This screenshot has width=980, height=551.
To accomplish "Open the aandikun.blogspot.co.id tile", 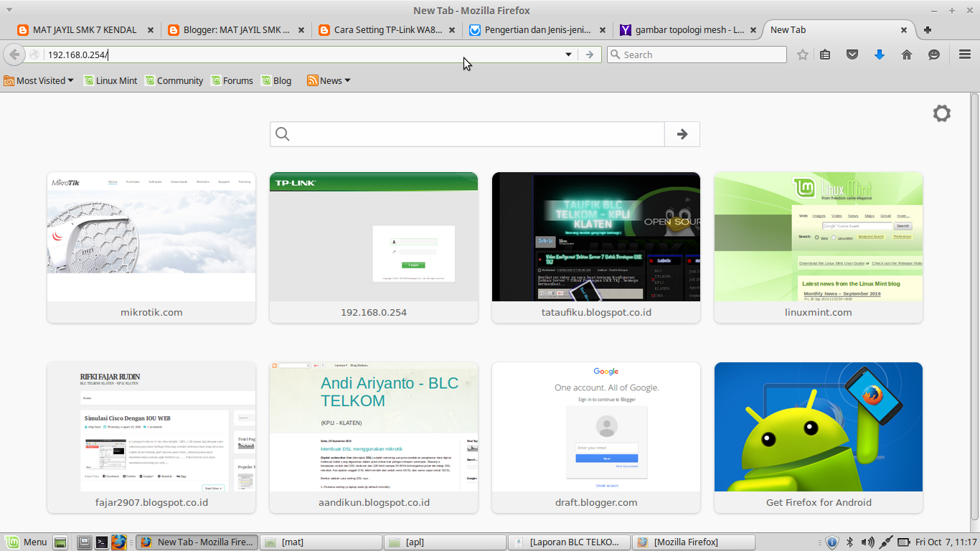I will click(x=374, y=438).
